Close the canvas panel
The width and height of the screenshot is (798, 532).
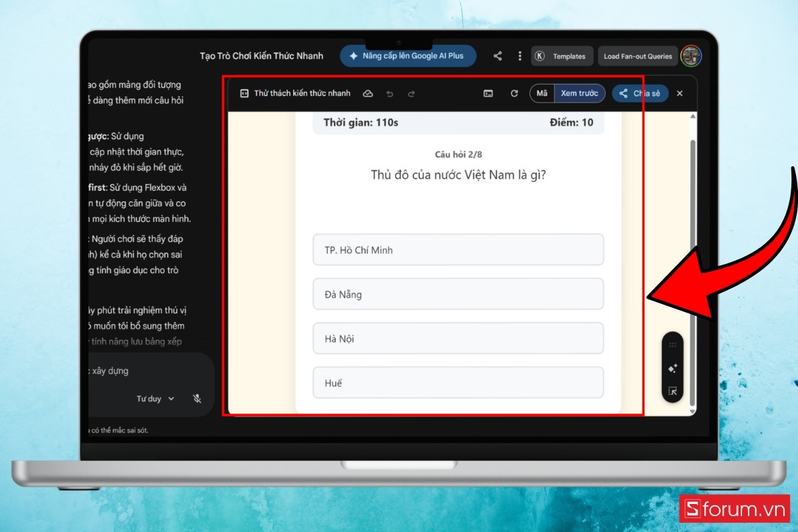point(680,94)
